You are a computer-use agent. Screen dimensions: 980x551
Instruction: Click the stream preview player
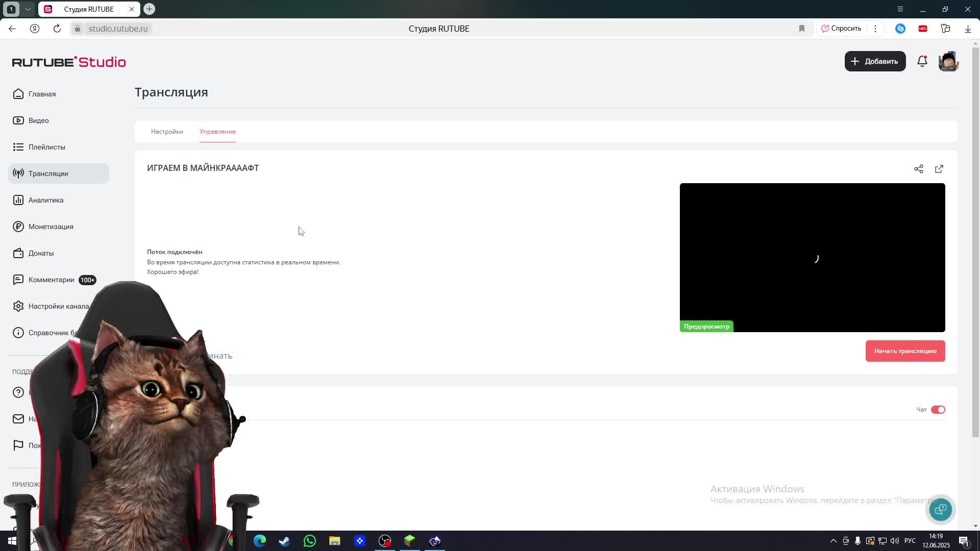812,258
